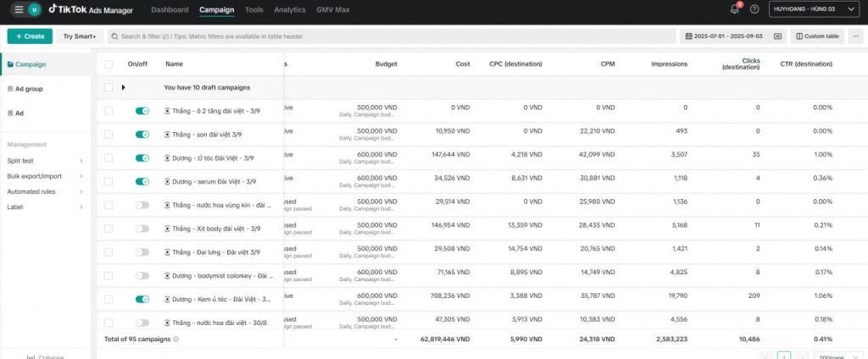Click the Try Smart+ button
Image resolution: width=868 pixels, height=359 pixels.
tap(80, 36)
